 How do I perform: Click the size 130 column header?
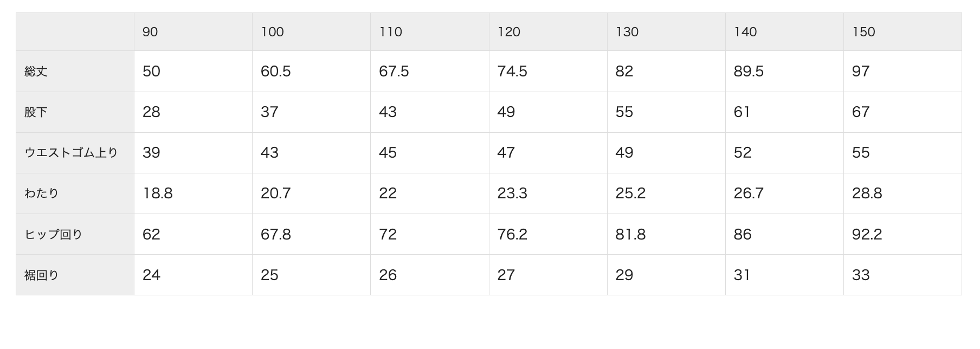pos(627,32)
